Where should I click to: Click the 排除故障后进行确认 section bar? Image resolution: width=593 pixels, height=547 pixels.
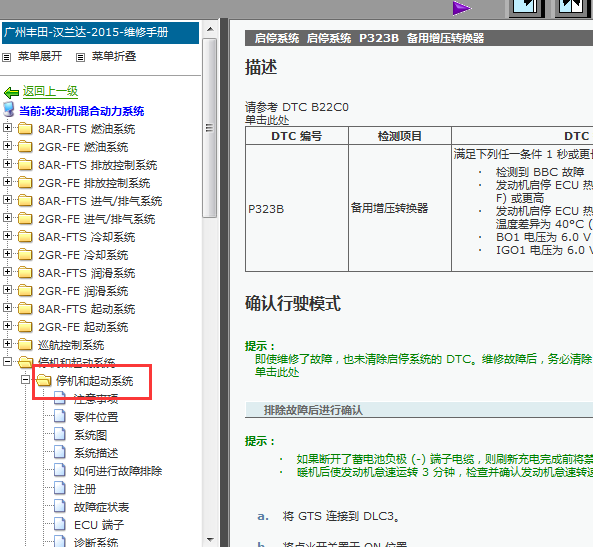tap(419, 410)
